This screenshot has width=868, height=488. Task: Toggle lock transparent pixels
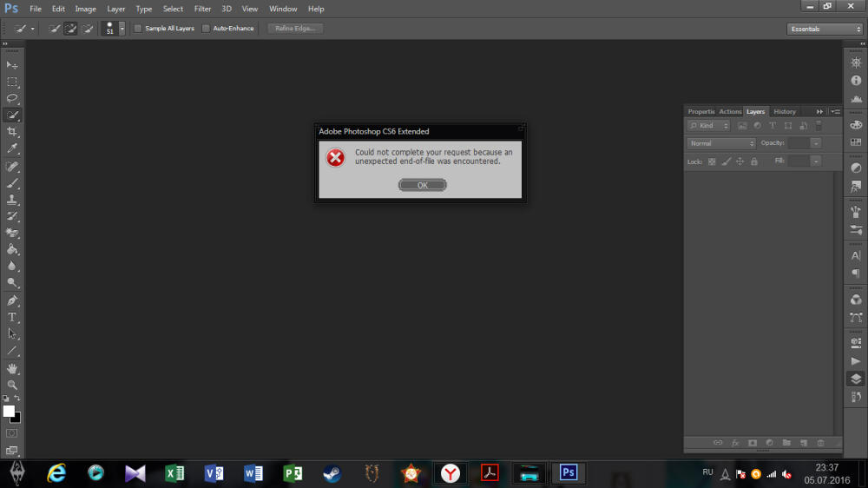pyautogui.click(x=712, y=162)
